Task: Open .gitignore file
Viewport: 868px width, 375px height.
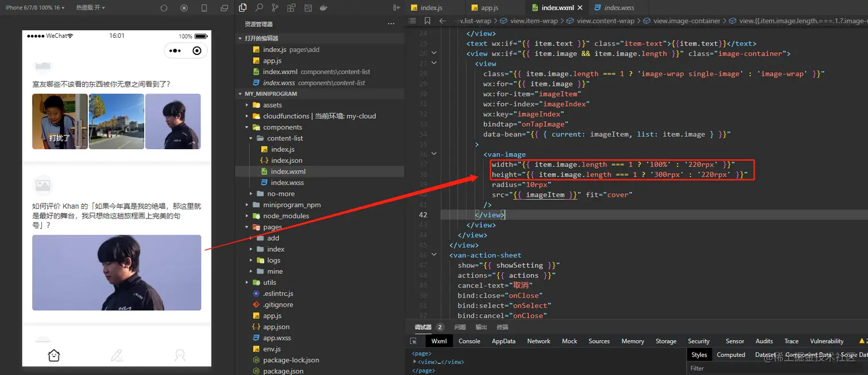Action: click(278, 304)
